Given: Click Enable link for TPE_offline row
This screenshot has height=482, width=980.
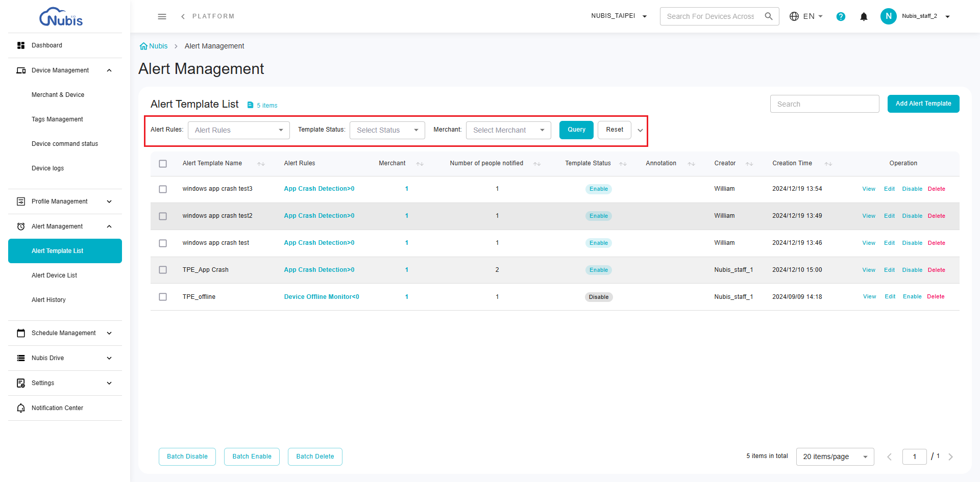Looking at the screenshot, I should pyautogui.click(x=912, y=297).
